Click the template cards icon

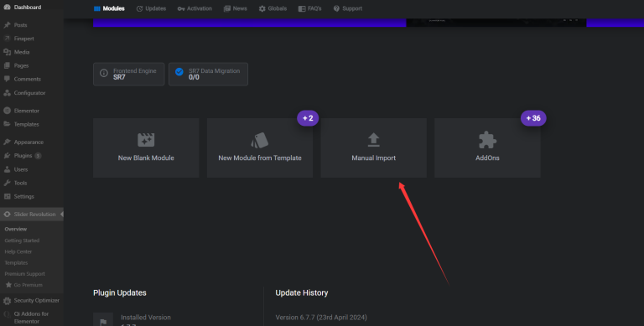point(260,140)
